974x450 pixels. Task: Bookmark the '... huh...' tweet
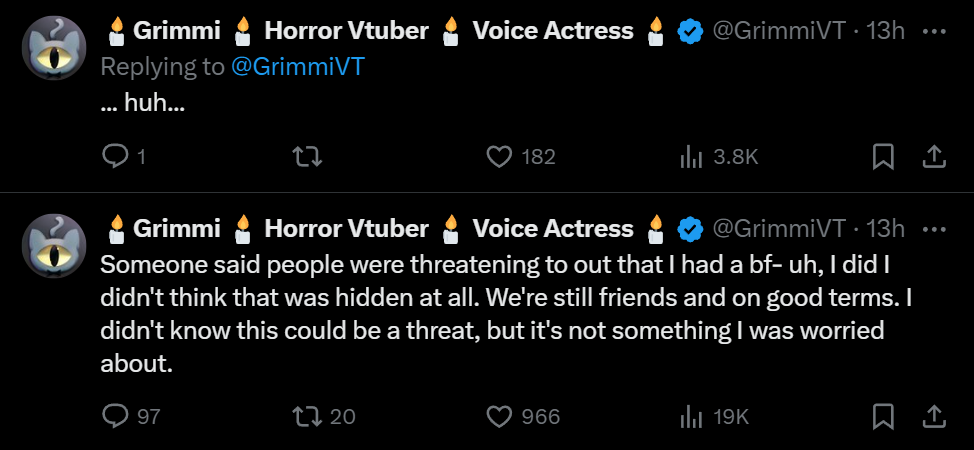pyautogui.click(x=883, y=157)
